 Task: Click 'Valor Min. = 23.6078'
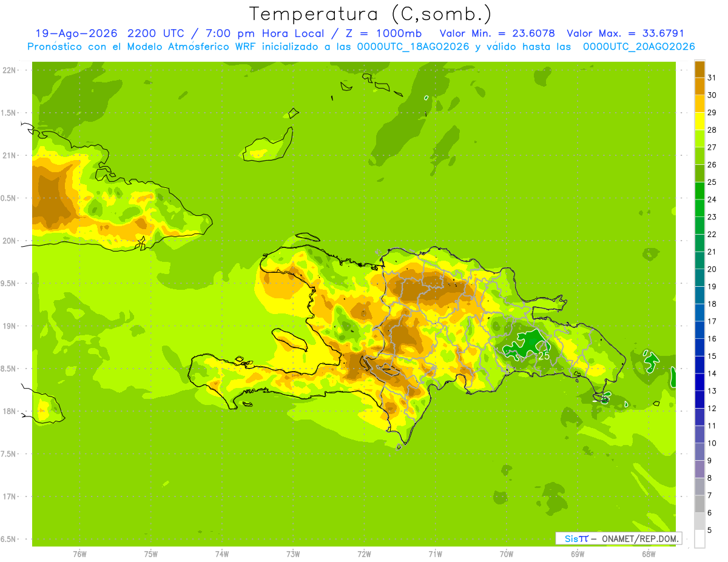tap(497, 33)
